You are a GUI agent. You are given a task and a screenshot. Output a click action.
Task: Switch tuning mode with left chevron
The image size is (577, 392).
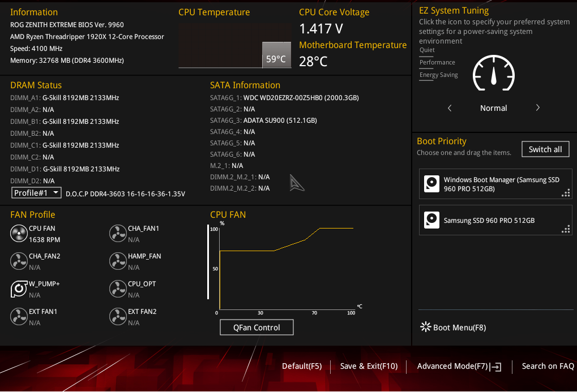(449, 108)
